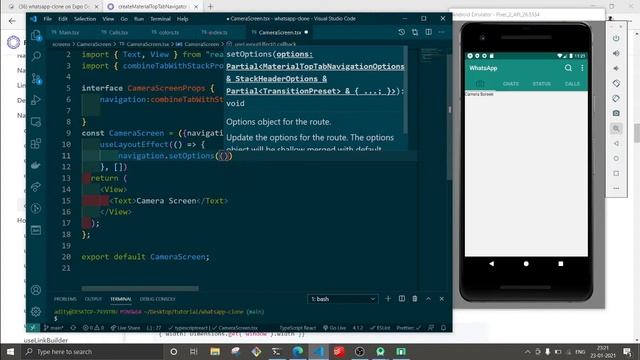Tap the search icon in the WhatsApp header
The width and height of the screenshot is (640, 360).
[x=568, y=68]
